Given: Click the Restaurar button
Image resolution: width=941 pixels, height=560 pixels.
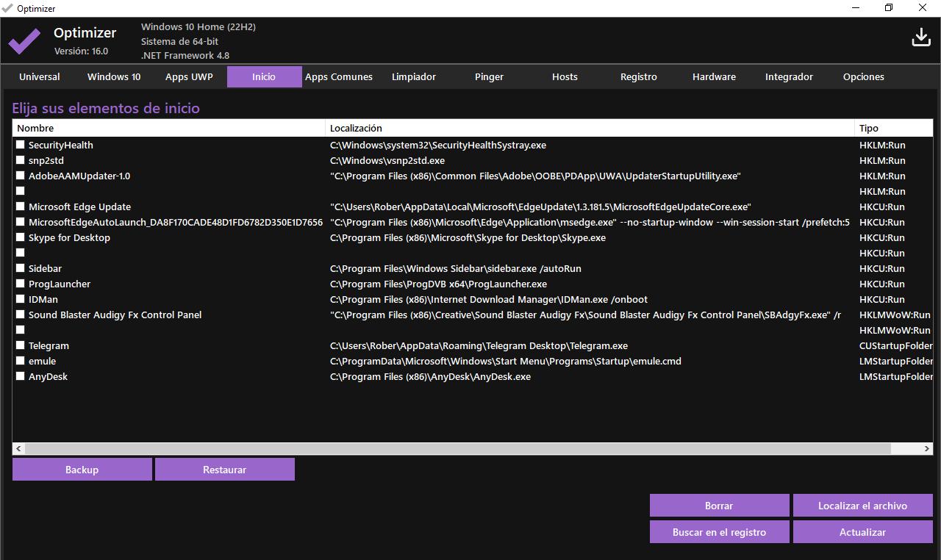Looking at the screenshot, I should [x=224, y=469].
